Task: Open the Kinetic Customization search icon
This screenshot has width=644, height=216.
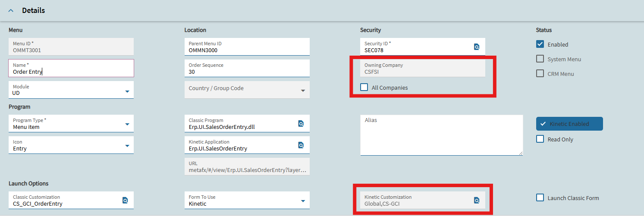Action: (x=477, y=200)
